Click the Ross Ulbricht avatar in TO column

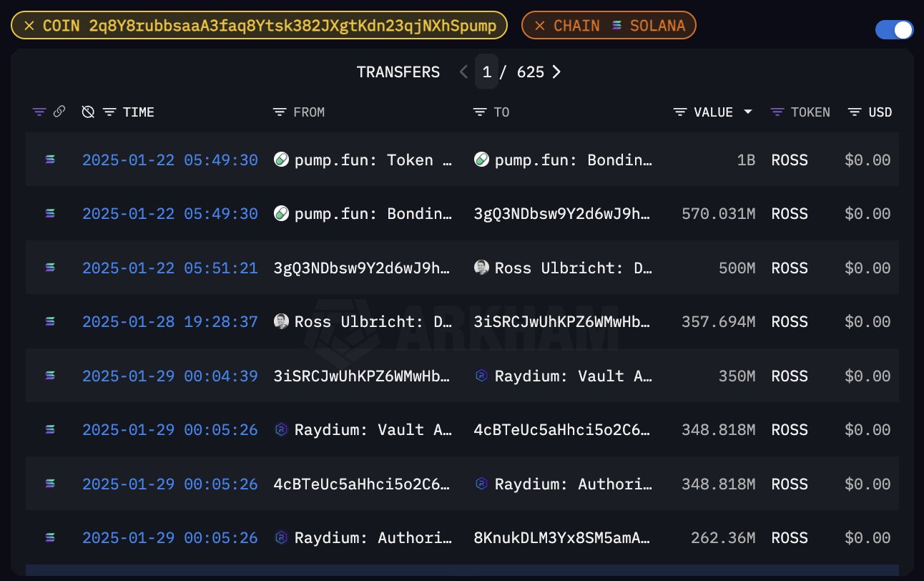[x=481, y=268]
